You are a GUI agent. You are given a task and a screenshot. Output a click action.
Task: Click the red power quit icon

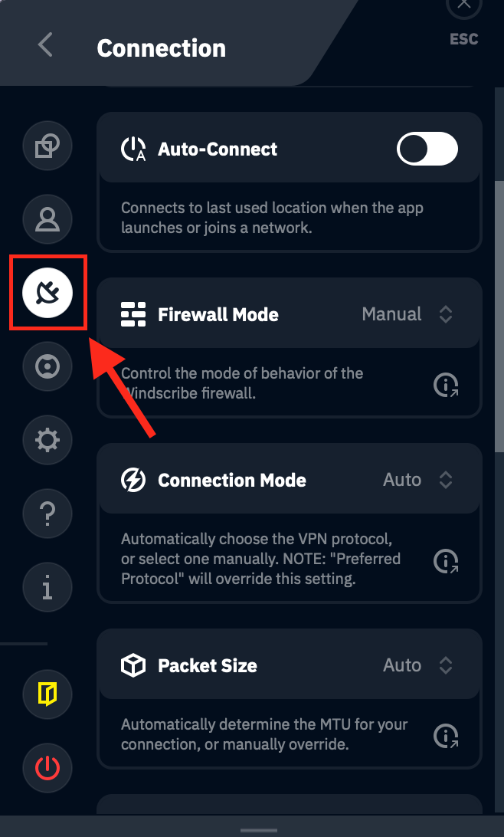pyautogui.click(x=47, y=768)
